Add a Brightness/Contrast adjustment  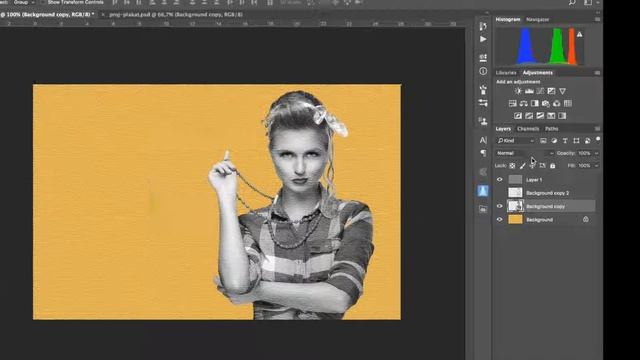[x=518, y=91]
